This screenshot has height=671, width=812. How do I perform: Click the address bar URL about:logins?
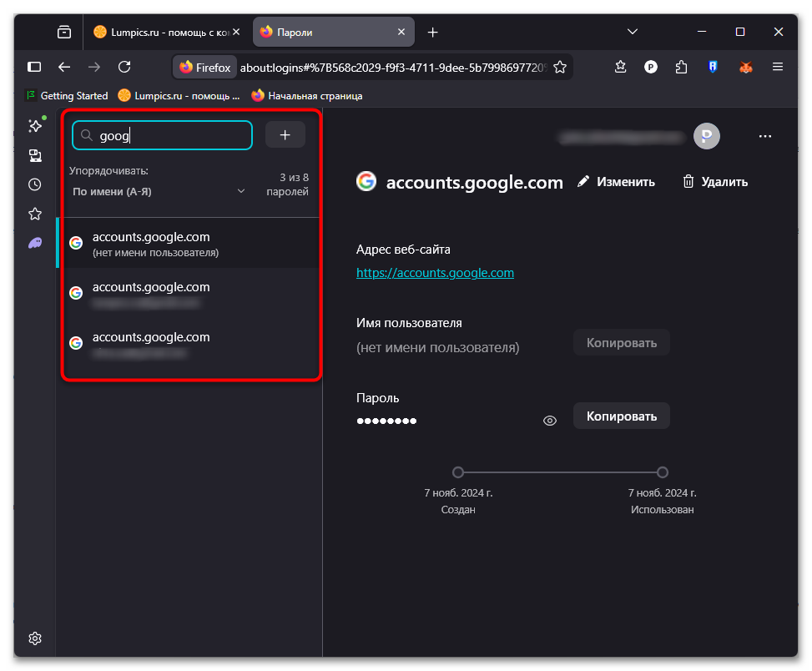[x=393, y=68]
